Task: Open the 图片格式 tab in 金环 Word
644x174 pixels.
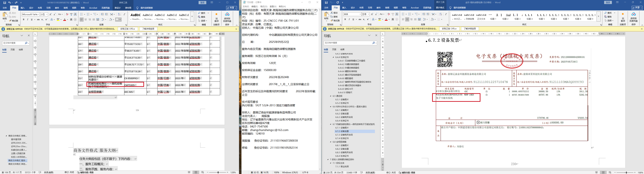Action: (440, 8)
